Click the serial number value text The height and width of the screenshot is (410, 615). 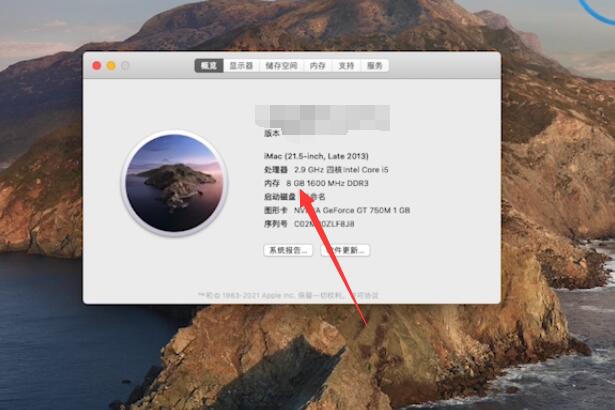(x=324, y=224)
